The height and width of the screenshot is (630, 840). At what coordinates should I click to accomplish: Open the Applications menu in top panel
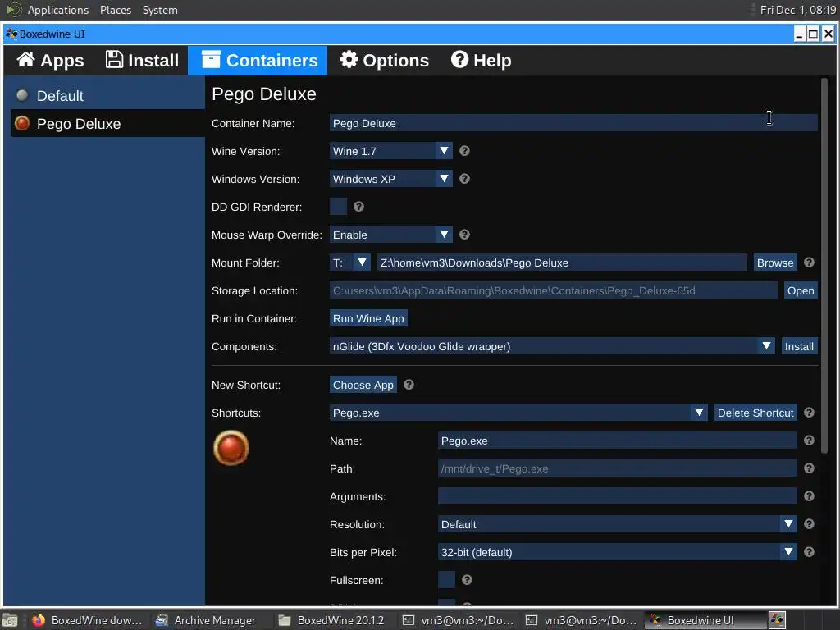(x=58, y=10)
